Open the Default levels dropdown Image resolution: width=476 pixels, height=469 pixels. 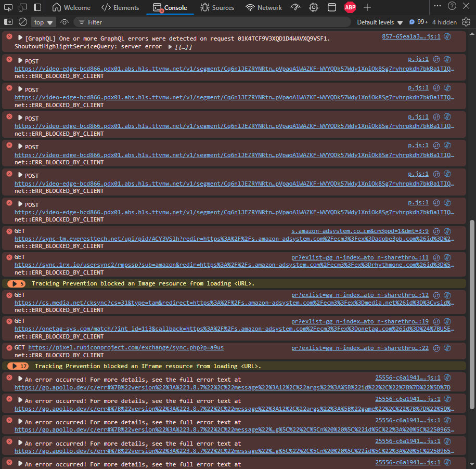pyautogui.click(x=380, y=22)
